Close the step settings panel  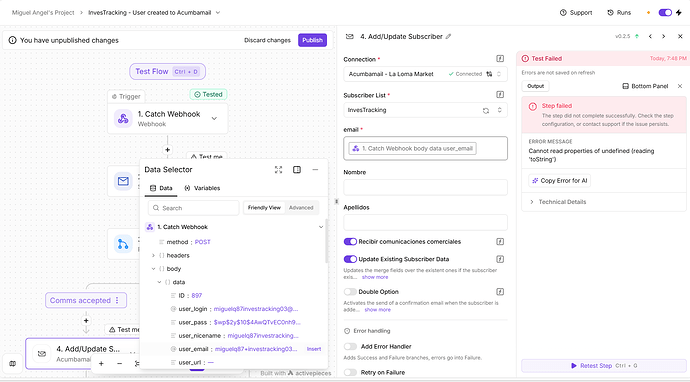point(680,37)
